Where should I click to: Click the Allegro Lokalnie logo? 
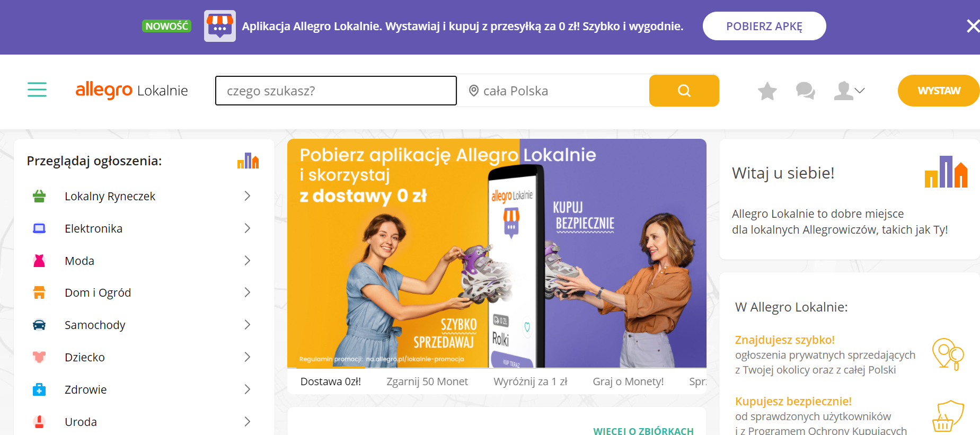(x=131, y=91)
